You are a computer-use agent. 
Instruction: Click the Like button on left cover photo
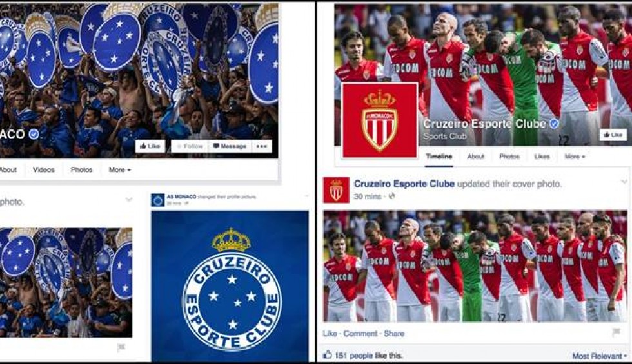(150, 146)
